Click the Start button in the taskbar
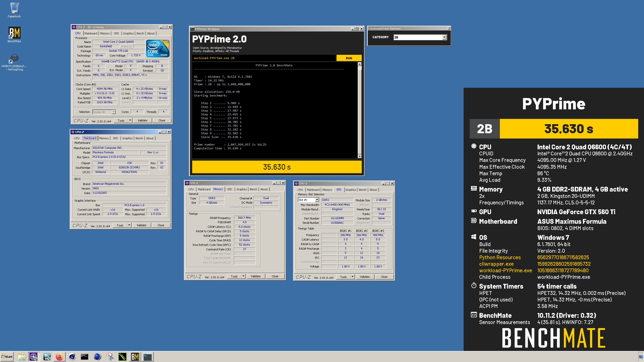 7,356
